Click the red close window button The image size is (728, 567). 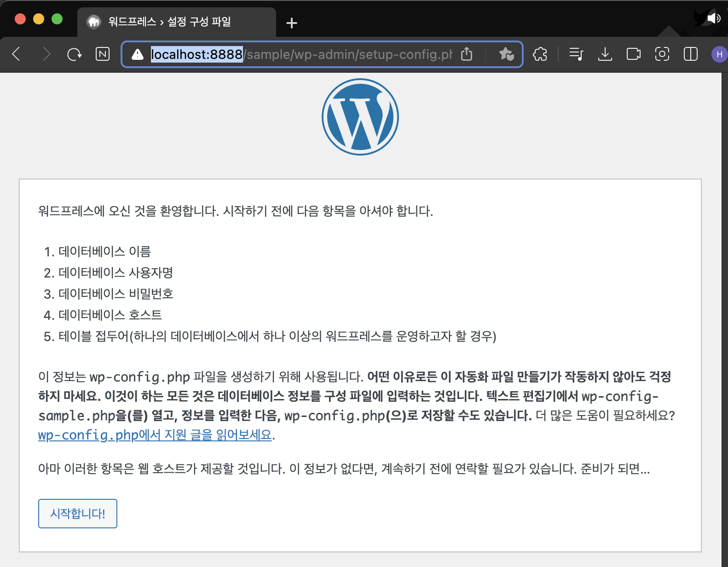(x=20, y=19)
